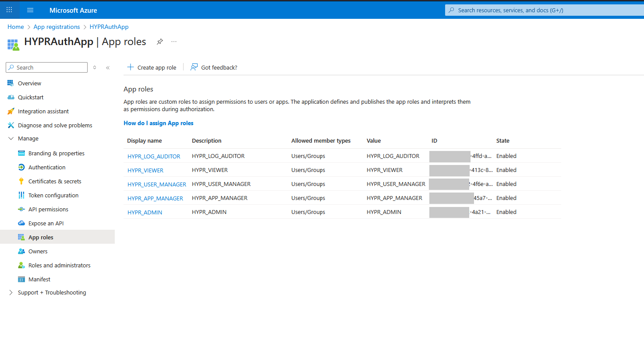Click the Diagnose and solve problems wrench icon
The height and width of the screenshot is (361, 644).
[11, 125]
